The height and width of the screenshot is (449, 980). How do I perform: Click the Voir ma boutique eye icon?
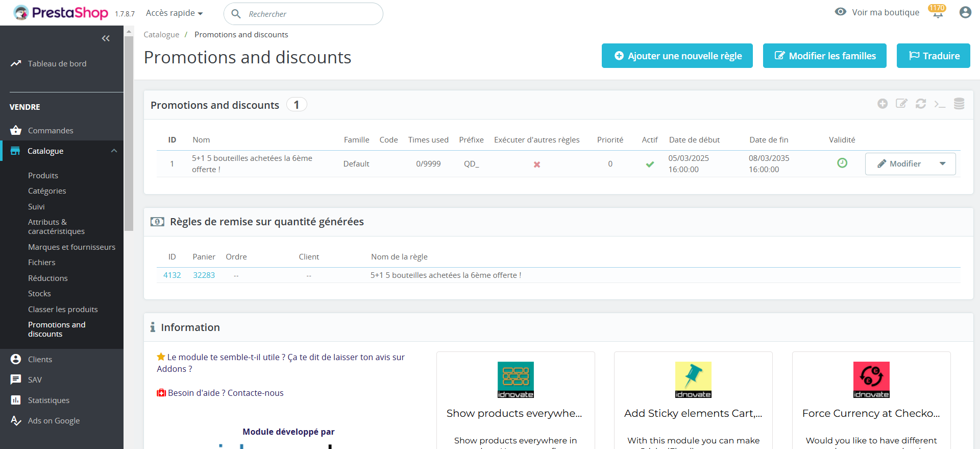(x=840, y=12)
